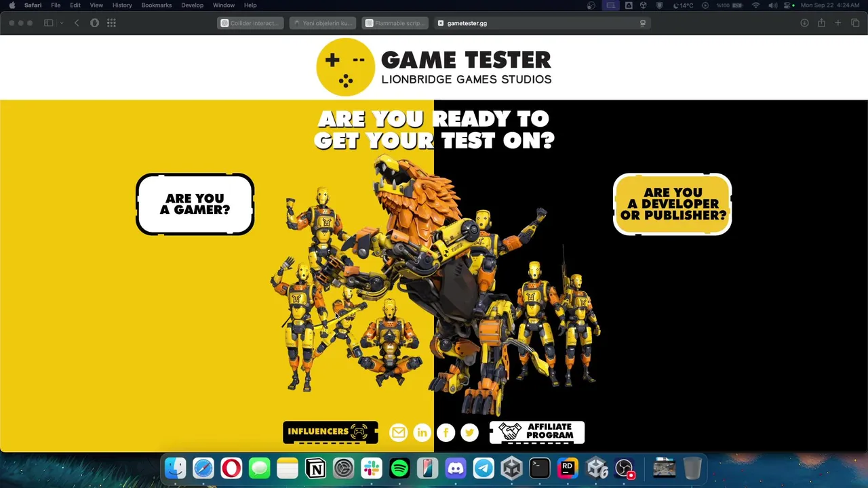Toggle the Safari sidebar button
The height and width of the screenshot is (488, 868).
[x=49, y=23]
